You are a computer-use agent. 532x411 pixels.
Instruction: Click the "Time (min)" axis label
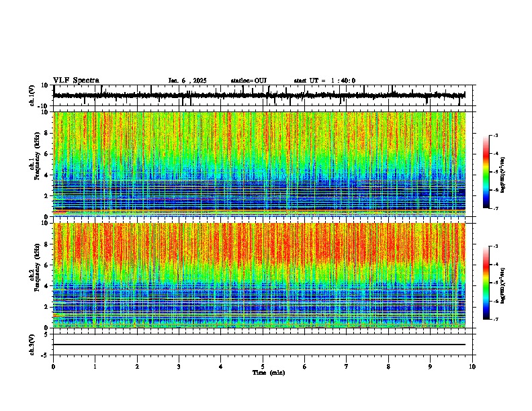269,373
